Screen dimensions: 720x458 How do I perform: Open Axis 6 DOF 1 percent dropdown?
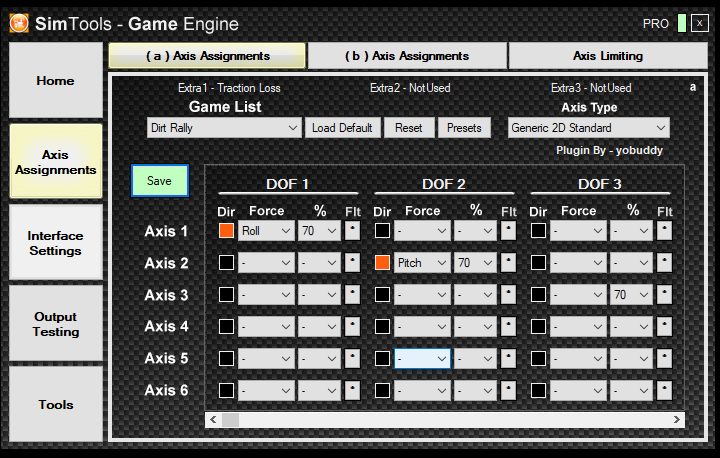pos(319,390)
